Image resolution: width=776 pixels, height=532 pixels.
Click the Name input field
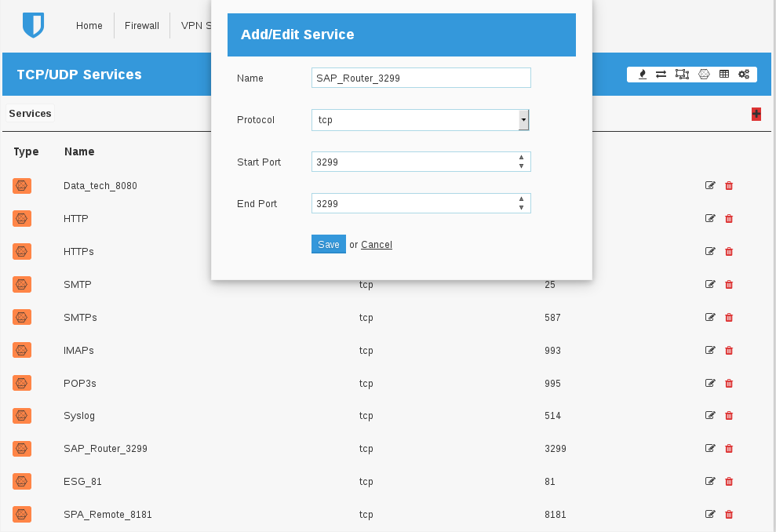[421, 78]
